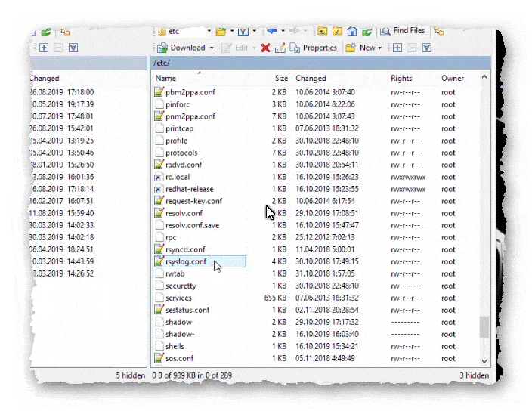The width and height of the screenshot is (532, 411).
Task: Click the left panel select files plus icon
Action: point(44,48)
